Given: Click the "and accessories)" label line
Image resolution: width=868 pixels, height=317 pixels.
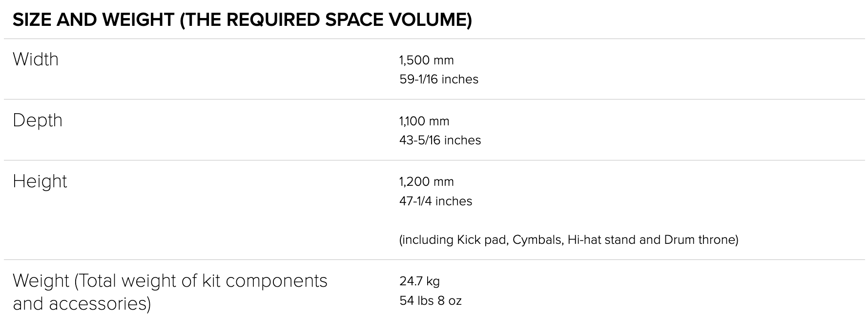Looking at the screenshot, I should [x=82, y=303].
